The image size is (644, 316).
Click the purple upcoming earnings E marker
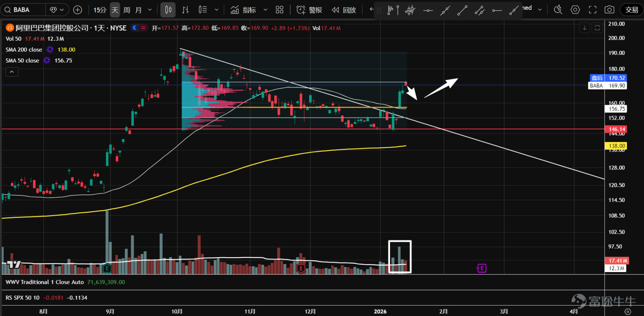[481, 268]
